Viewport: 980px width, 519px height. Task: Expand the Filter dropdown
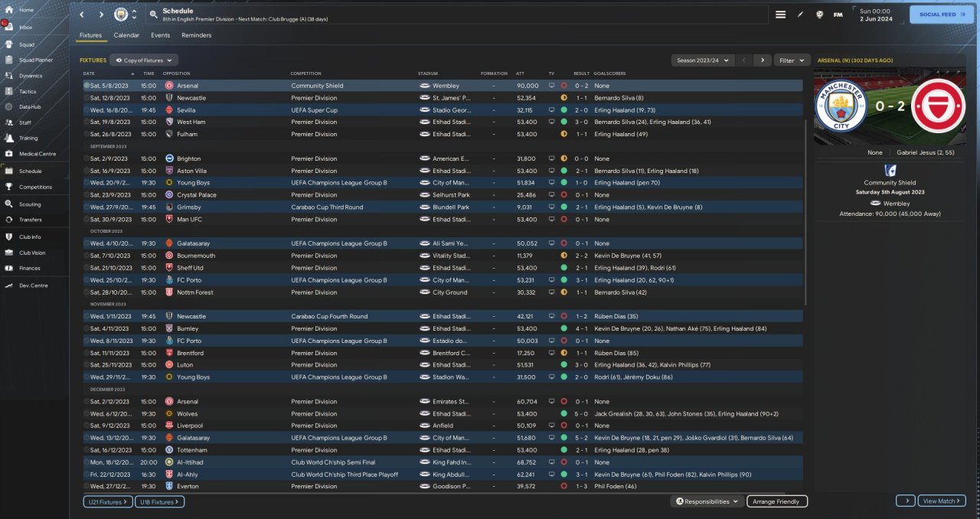tap(792, 60)
